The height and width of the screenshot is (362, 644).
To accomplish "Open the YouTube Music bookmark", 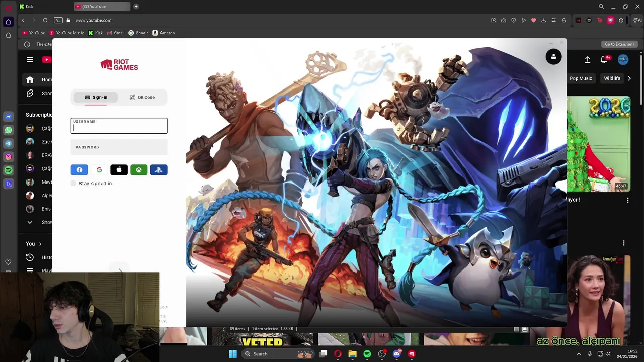I will tap(66, 33).
